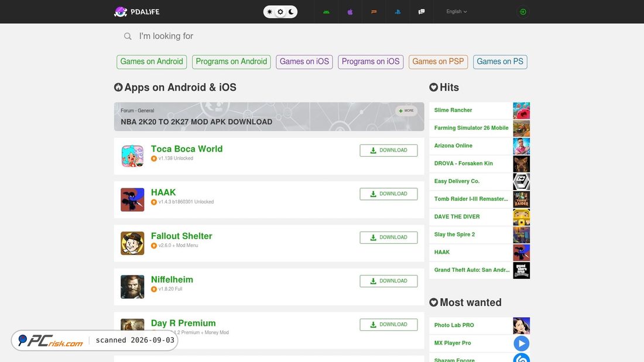Open the Apple iOS section icon
This screenshot has width=644, height=362.
click(350, 12)
